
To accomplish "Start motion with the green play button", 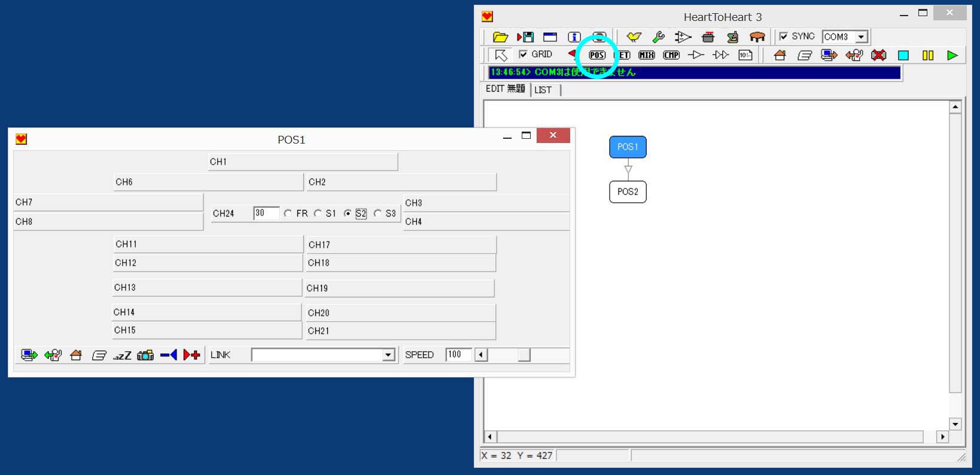I will pos(952,56).
